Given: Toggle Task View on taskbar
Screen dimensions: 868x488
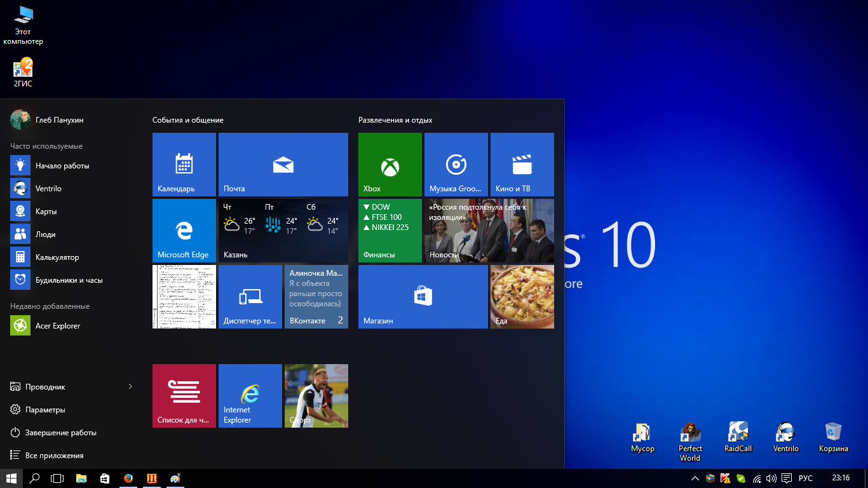Looking at the screenshot, I should tap(57, 478).
